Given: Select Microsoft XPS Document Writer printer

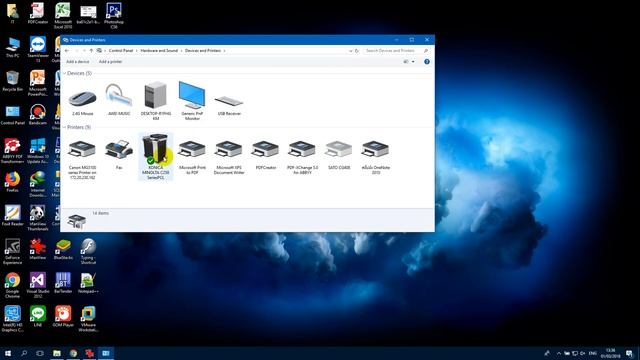Looking at the screenshot, I should 229,157.
